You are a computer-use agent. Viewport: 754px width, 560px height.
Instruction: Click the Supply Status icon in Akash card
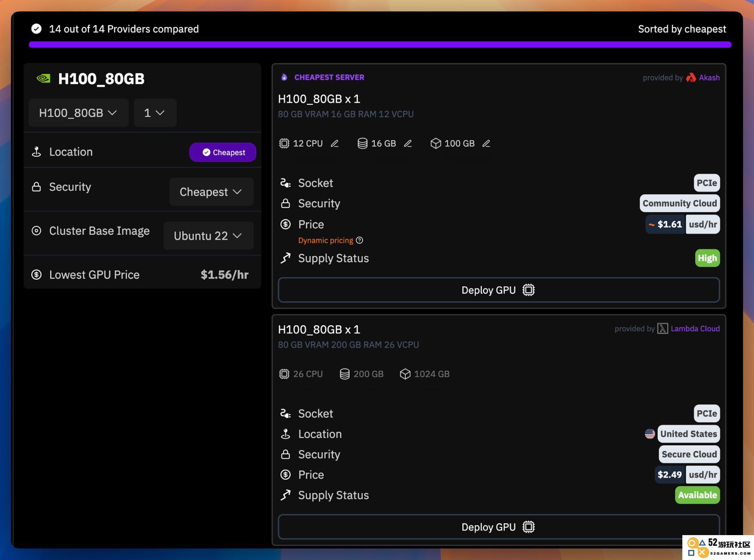pos(286,258)
